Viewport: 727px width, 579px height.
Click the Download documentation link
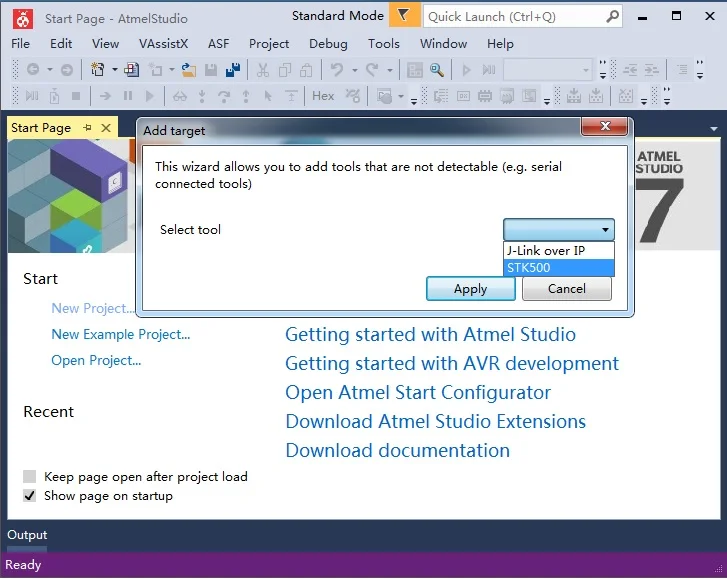(x=397, y=451)
